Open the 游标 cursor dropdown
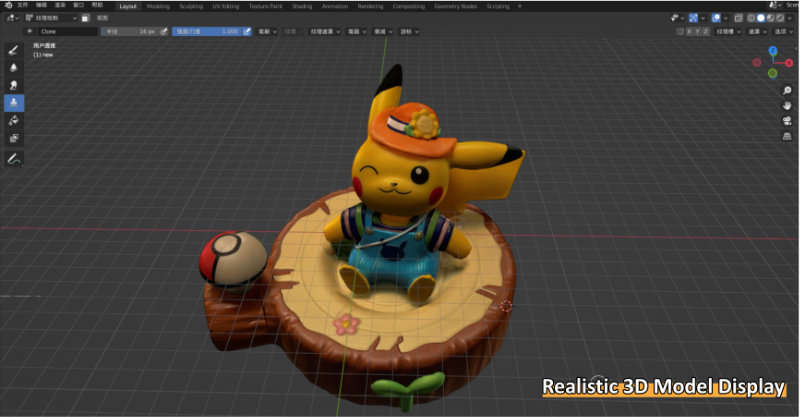This screenshot has width=800, height=417. [409, 32]
